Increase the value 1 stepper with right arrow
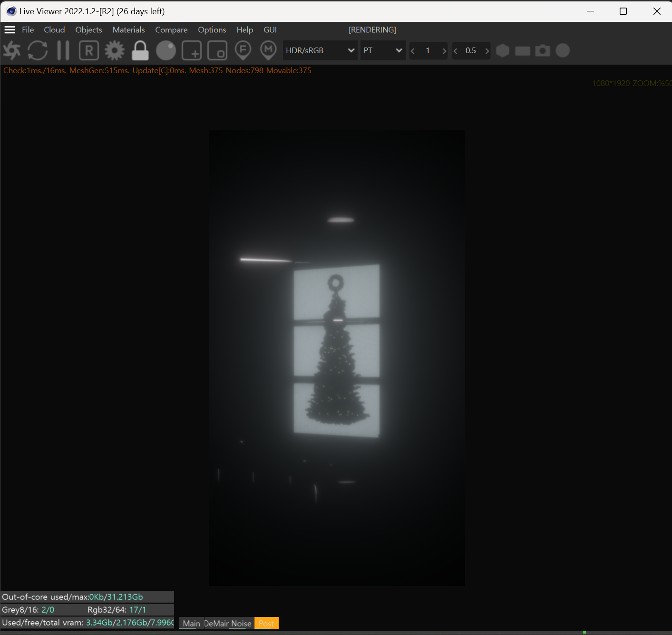 444,51
